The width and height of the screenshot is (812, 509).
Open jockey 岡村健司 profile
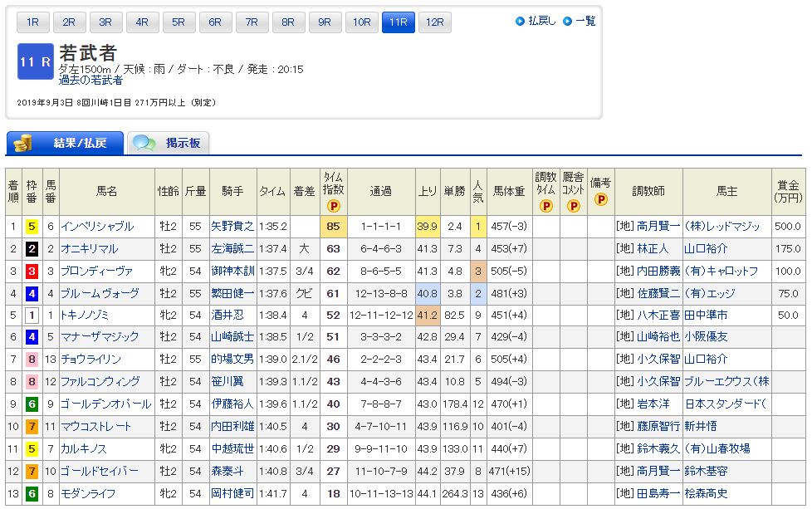coord(232,493)
